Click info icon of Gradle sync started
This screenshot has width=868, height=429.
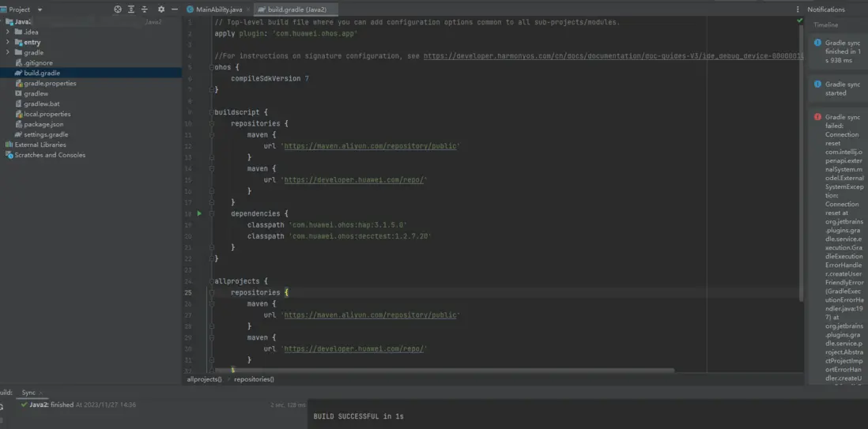point(817,84)
